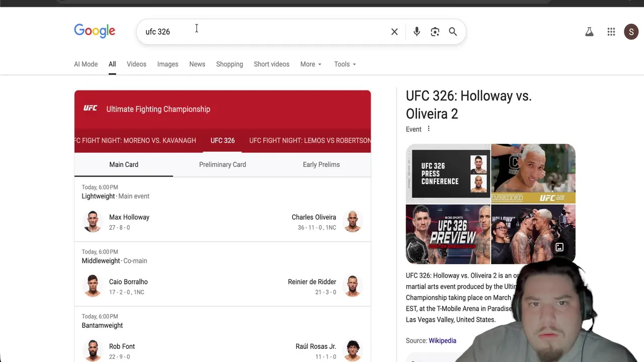Image resolution: width=644 pixels, height=362 pixels.
Task: Start voice search with microphone icon
Action: tap(417, 32)
